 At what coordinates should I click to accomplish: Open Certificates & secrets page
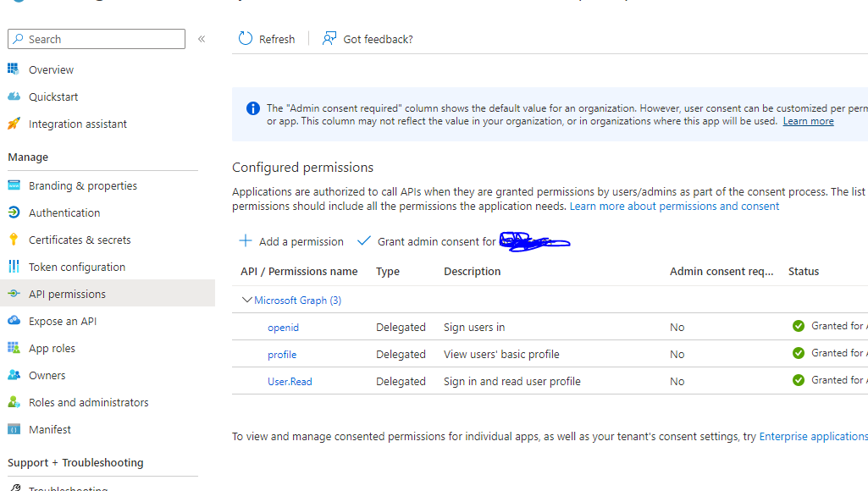[80, 240]
